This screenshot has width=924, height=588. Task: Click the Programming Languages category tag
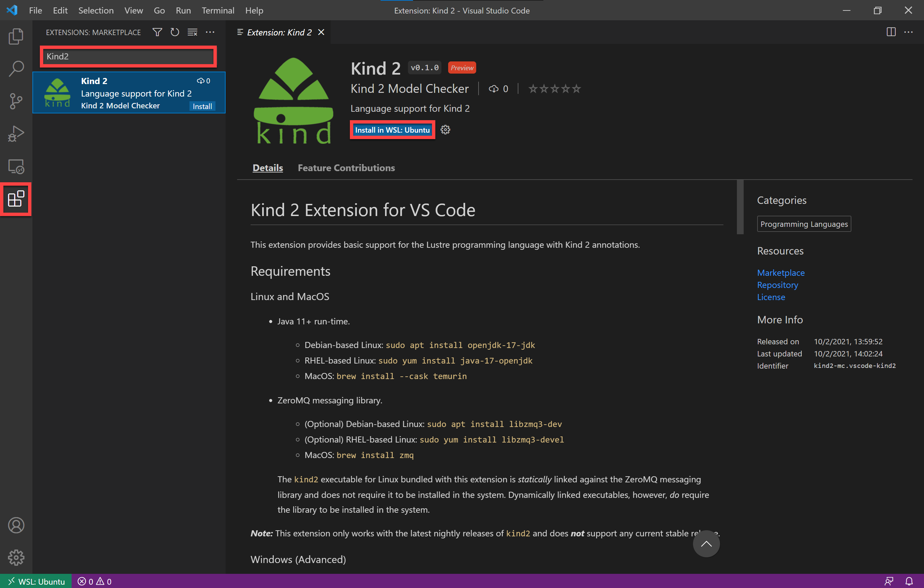pos(804,224)
